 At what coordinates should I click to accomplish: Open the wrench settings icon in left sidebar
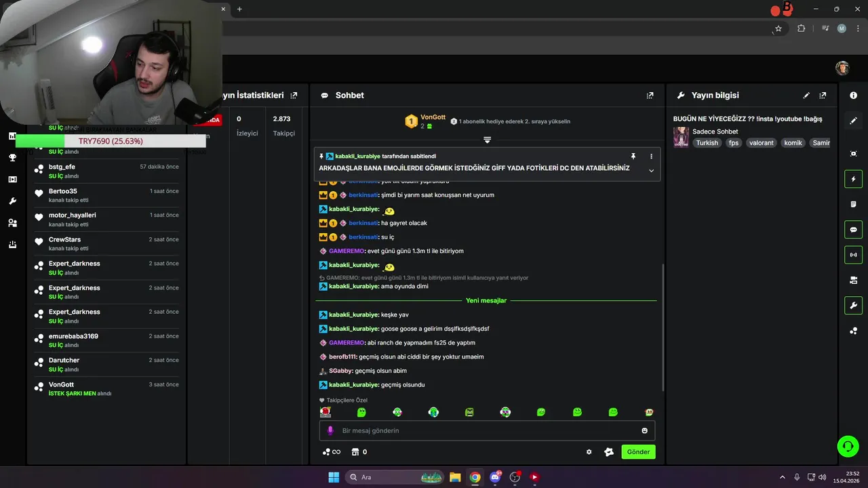12,201
